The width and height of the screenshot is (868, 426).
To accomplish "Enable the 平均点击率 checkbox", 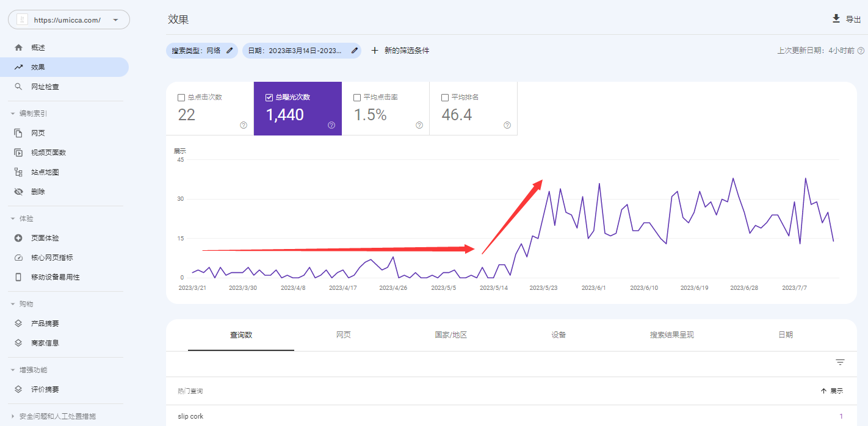I will coord(357,98).
